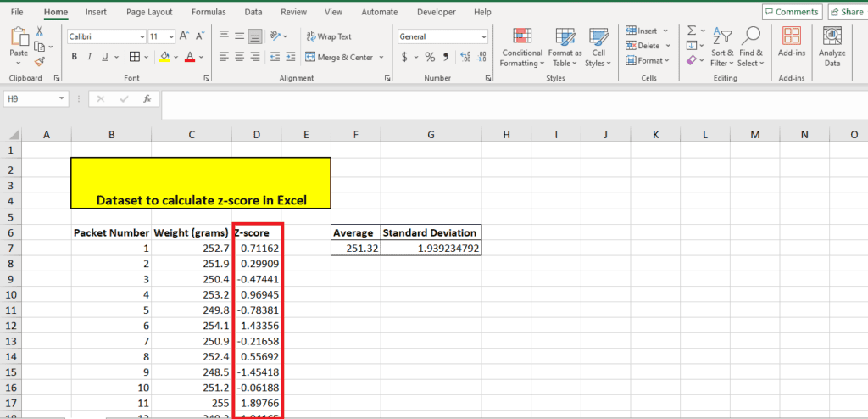Toggle underline formatting
Screen dimensions: 868x419
point(103,57)
